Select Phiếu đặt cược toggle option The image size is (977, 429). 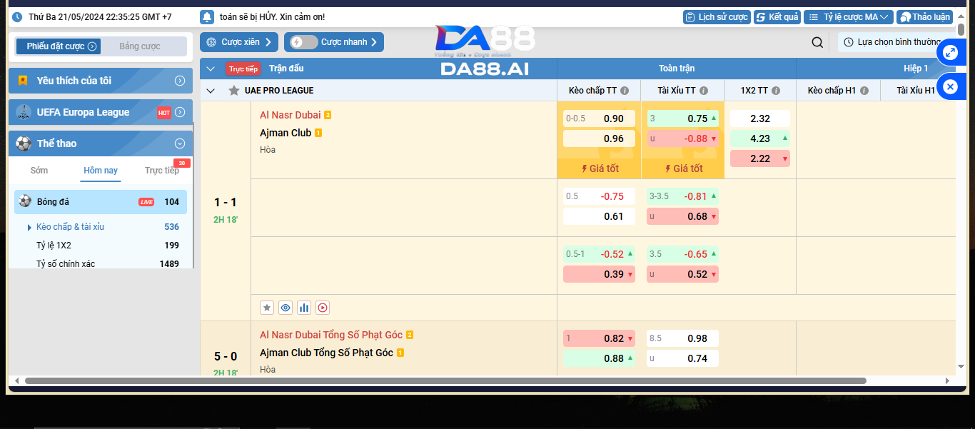(x=58, y=46)
